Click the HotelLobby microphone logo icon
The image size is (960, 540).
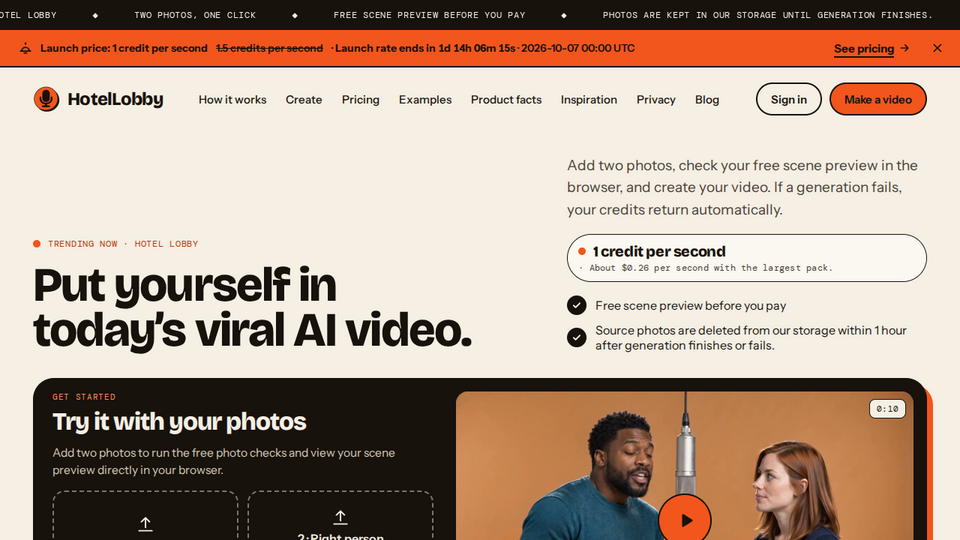click(x=47, y=99)
